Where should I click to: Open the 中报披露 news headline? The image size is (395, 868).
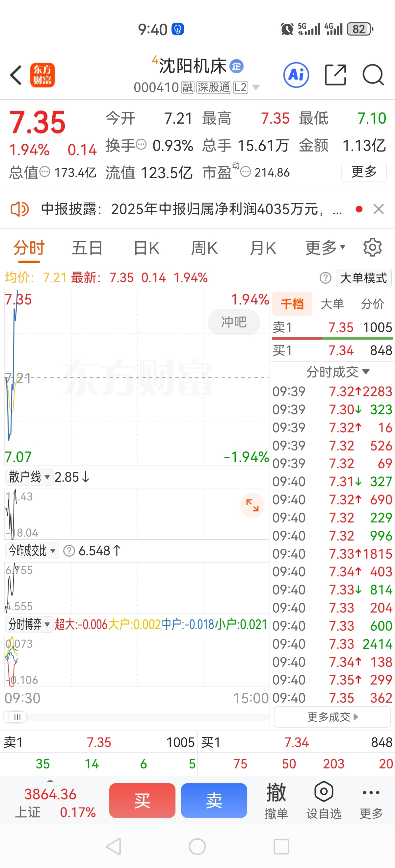pyautogui.click(x=191, y=209)
